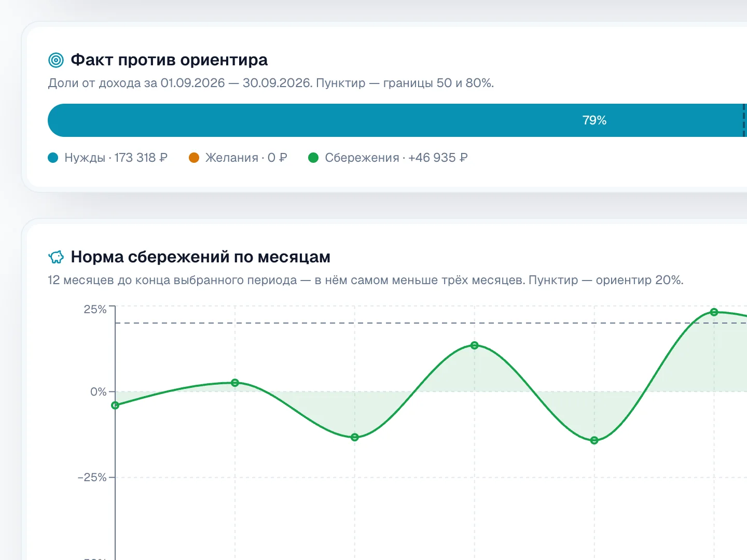Click the blue Нужды legend dot
The image size is (747, 560).
pyautogui.click(x=53, y=158)
